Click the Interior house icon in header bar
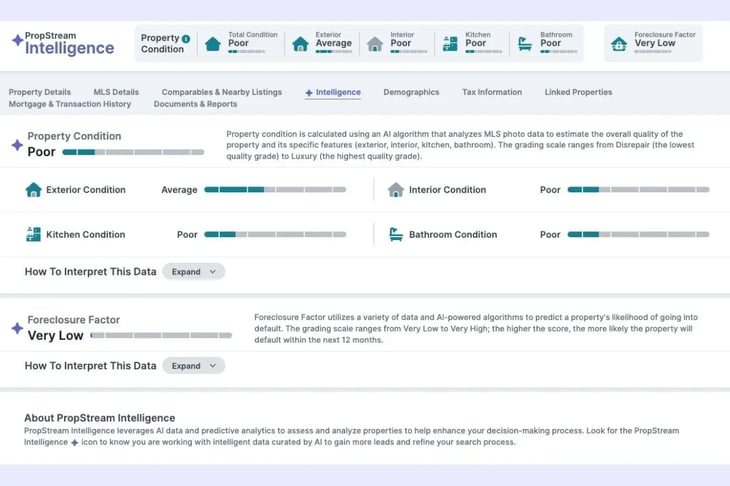Viewport: 730px width, 486px height. coord(375,44)
